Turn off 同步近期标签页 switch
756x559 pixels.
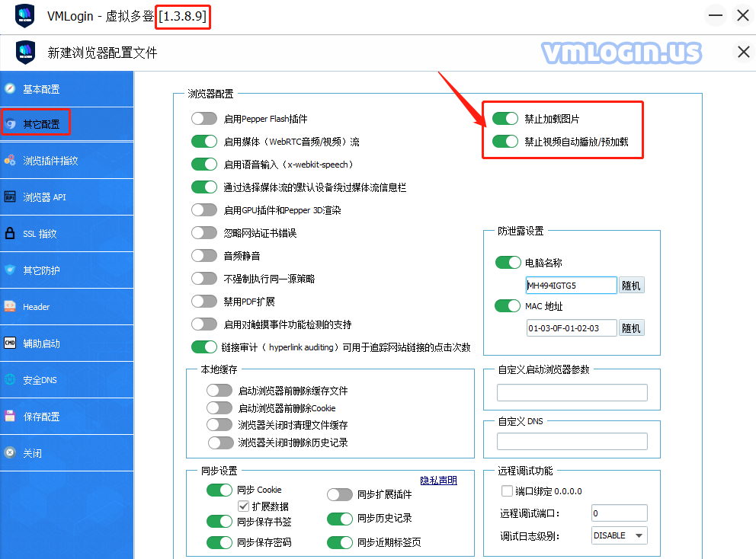tap(340, 542)
